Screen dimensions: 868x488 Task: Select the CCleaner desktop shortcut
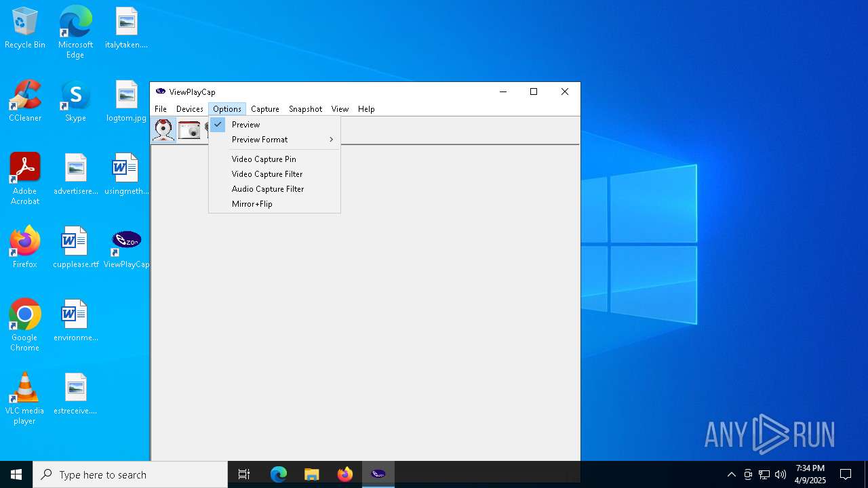(25, 102)
